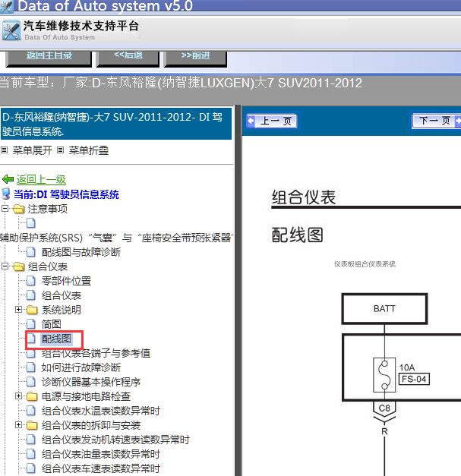Open 组合仪表发动机转速表读数异常时
Viewport: 461px width, 476px height.
[115, 440]
